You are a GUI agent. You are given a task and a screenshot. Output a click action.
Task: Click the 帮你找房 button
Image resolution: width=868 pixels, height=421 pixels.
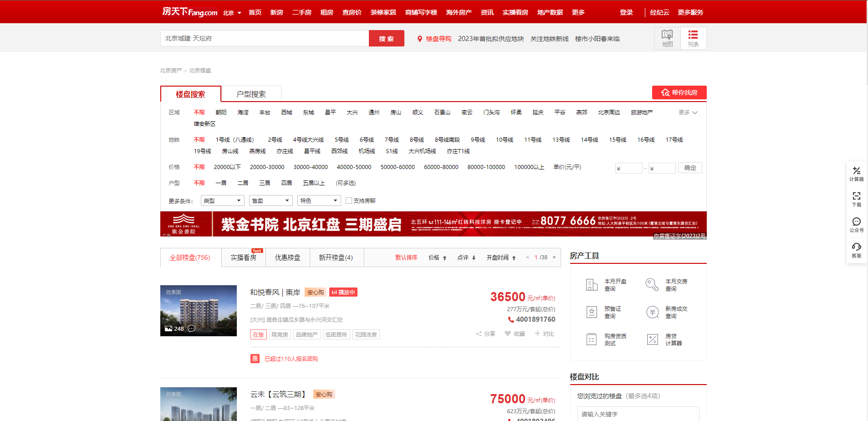click(679, 92)
